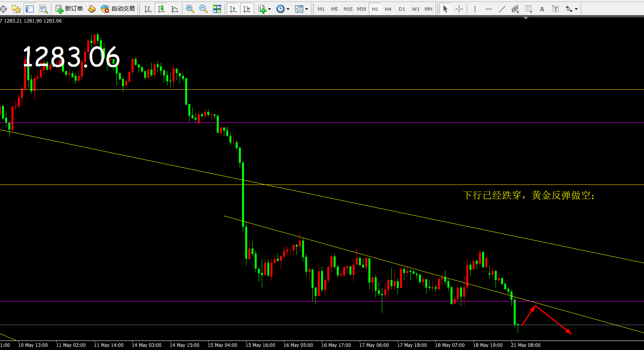Click the '18 May 19:00' time label
The width and height of the screenshot is (644, 350).
pyautogui.click(x=488, y=345)
